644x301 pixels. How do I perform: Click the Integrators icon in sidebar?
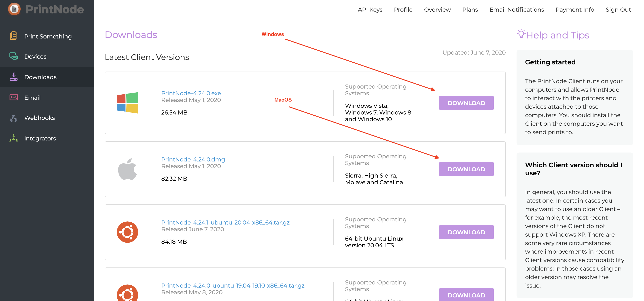tap(13, 138)
